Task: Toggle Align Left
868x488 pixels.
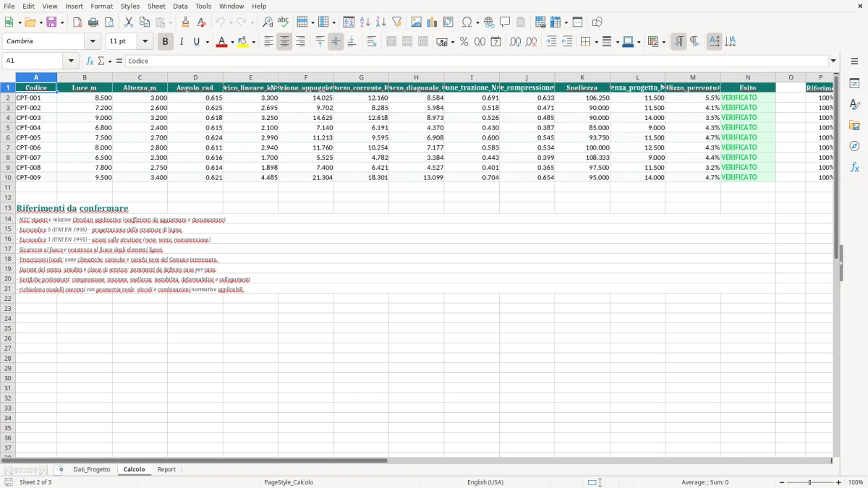Action: (x=268, y=42)
